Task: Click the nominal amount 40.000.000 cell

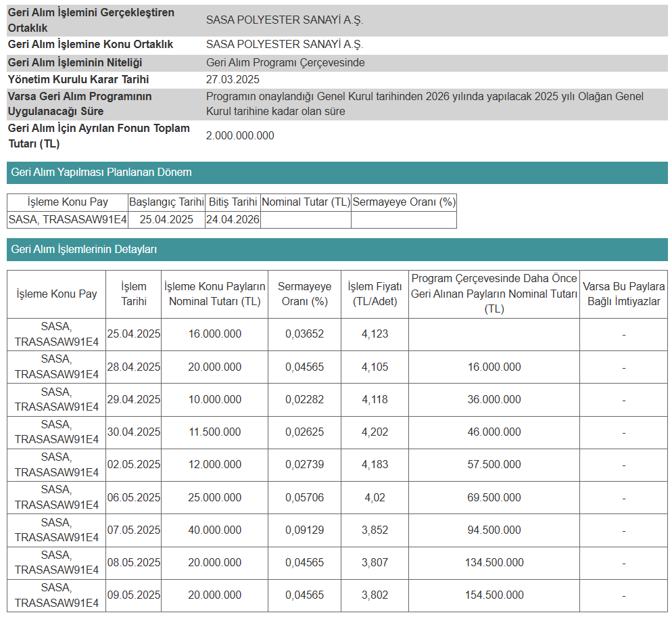Action: (214, 530)
